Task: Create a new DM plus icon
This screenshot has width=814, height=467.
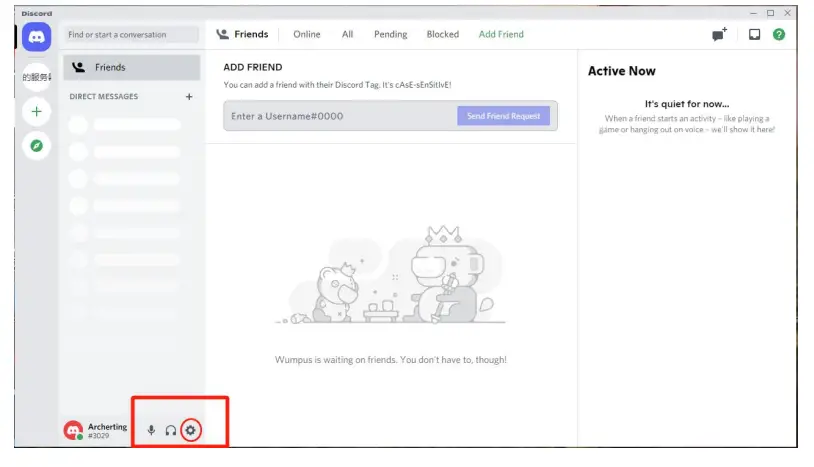Action: (x=189, y=97)
